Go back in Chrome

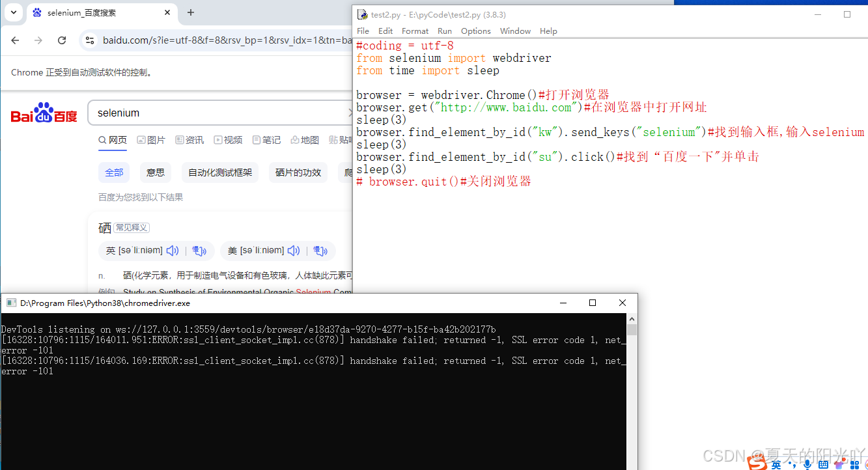coord(15,40)
